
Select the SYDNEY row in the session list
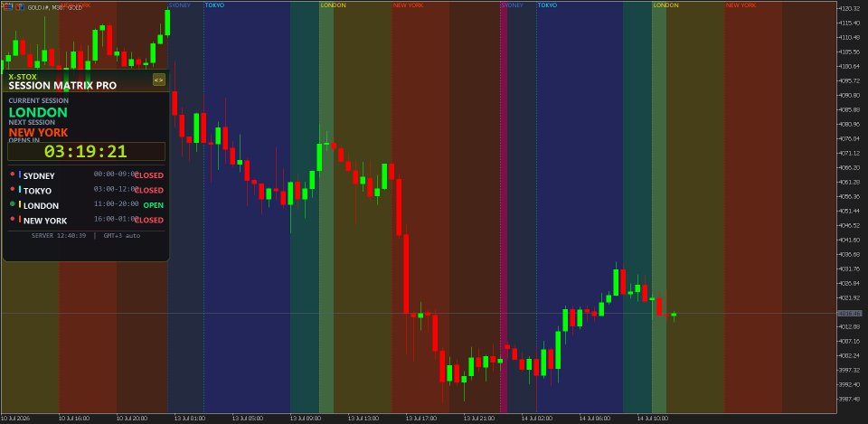(x=87, y=174)
